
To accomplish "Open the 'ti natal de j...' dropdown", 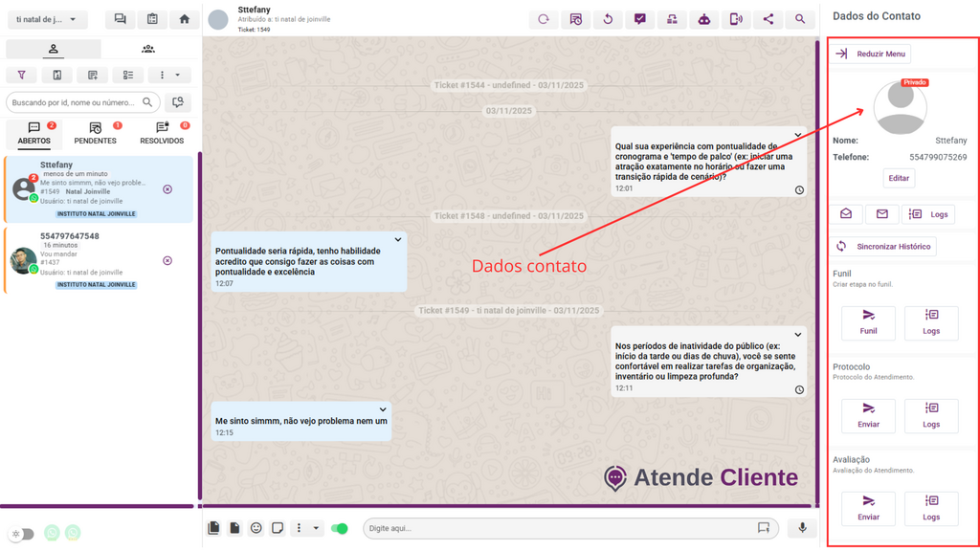I will click(47, 19).
